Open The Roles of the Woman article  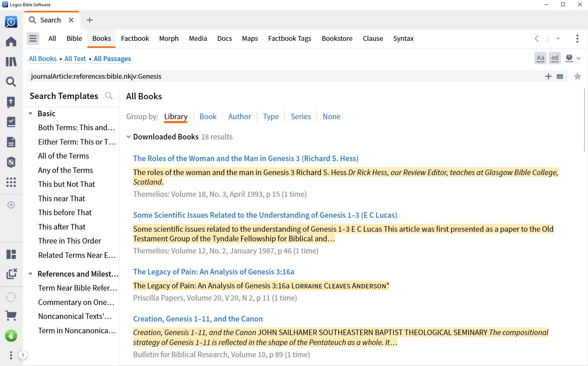[245, 159]
